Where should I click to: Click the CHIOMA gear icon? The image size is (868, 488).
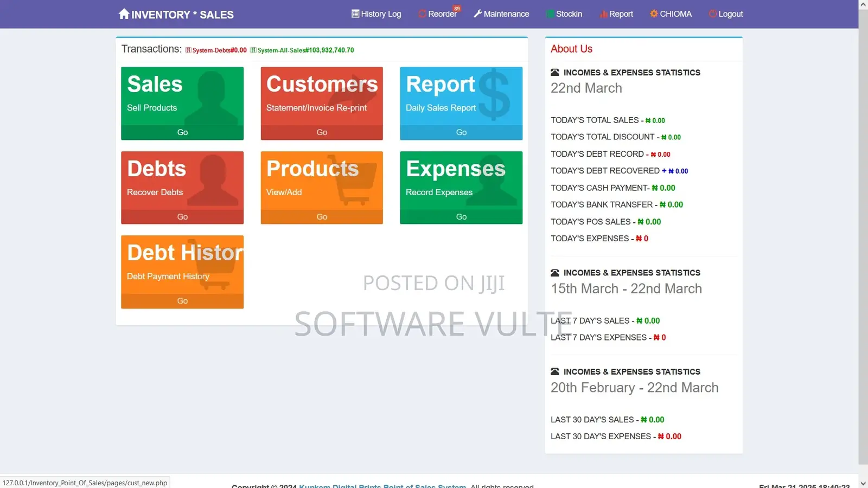click(x=654, y=14)
